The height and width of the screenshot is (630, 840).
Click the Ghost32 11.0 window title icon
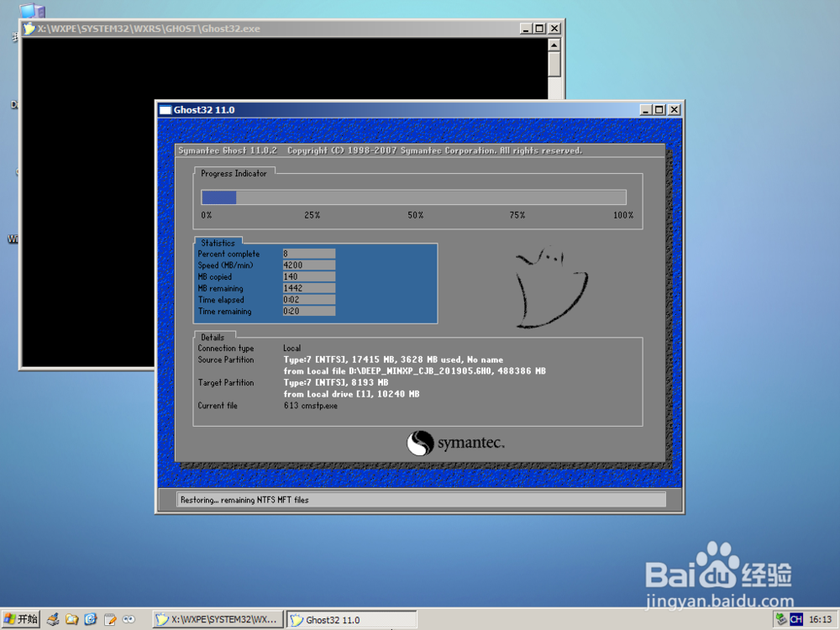165,110
